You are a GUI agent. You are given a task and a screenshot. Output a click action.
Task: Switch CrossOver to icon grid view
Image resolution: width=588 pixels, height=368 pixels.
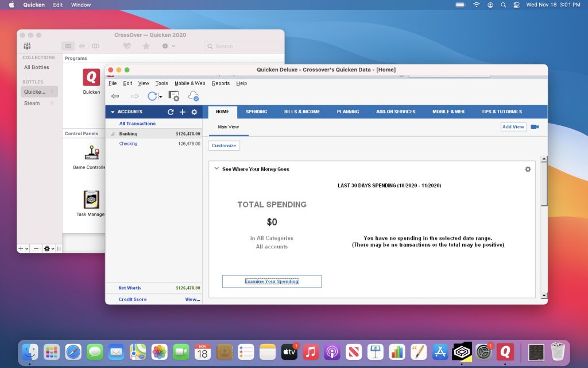point(68,46)
